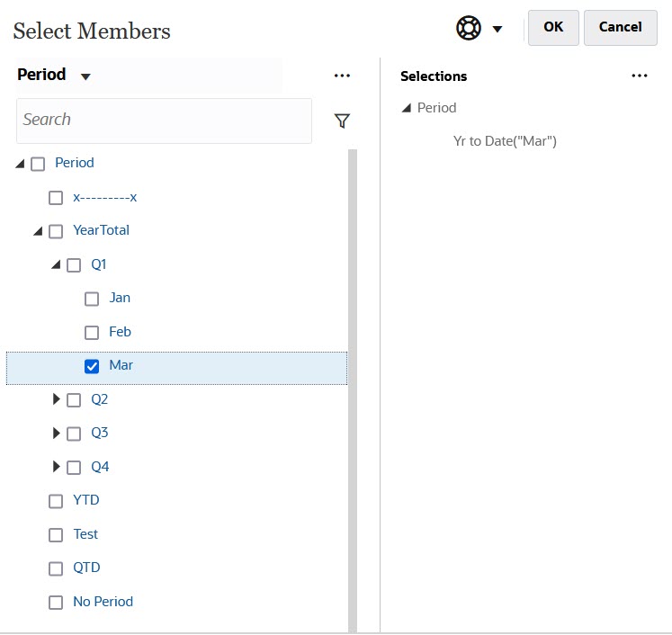Uncheck the Mar checkbox
The image size is (672, 635).
pos(92,366)
